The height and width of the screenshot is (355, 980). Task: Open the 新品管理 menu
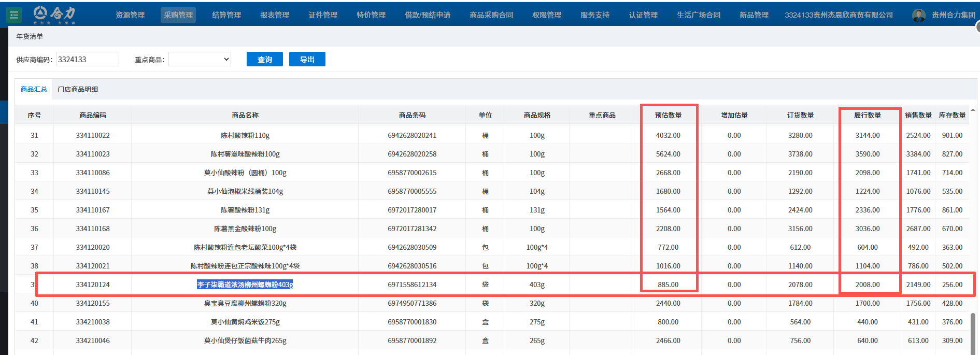(754, 15)
